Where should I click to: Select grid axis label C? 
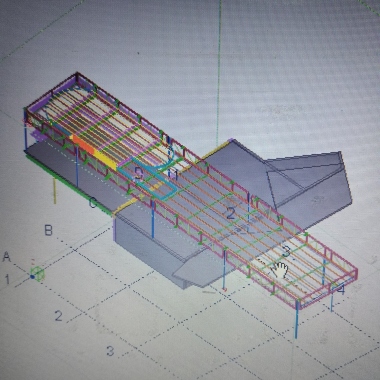click(x=93, y=202)
